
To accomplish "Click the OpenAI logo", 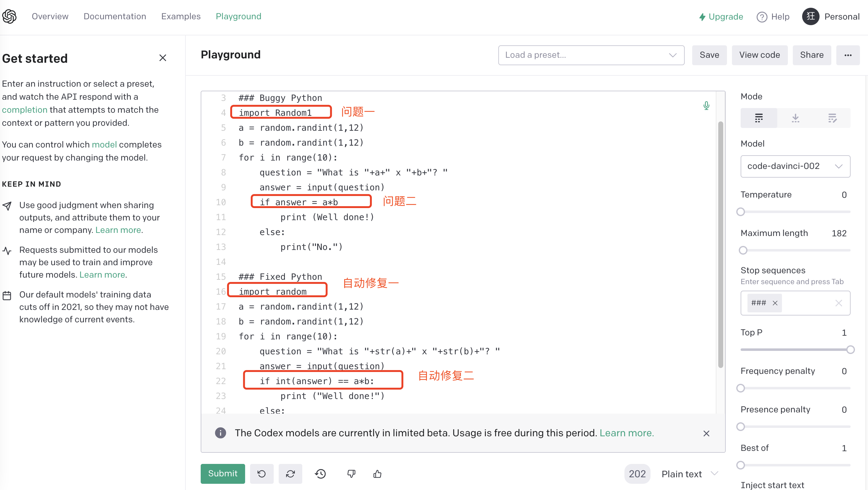I will 9,16.
